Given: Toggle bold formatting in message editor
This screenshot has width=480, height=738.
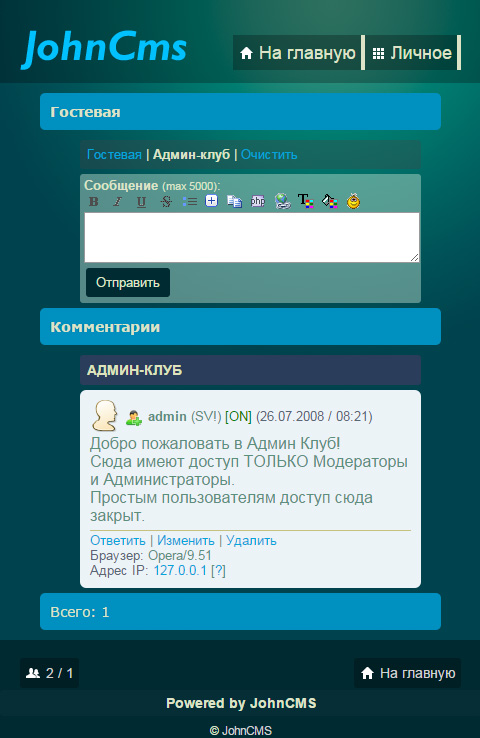Looking at the screenshot, I should point(94,201).
